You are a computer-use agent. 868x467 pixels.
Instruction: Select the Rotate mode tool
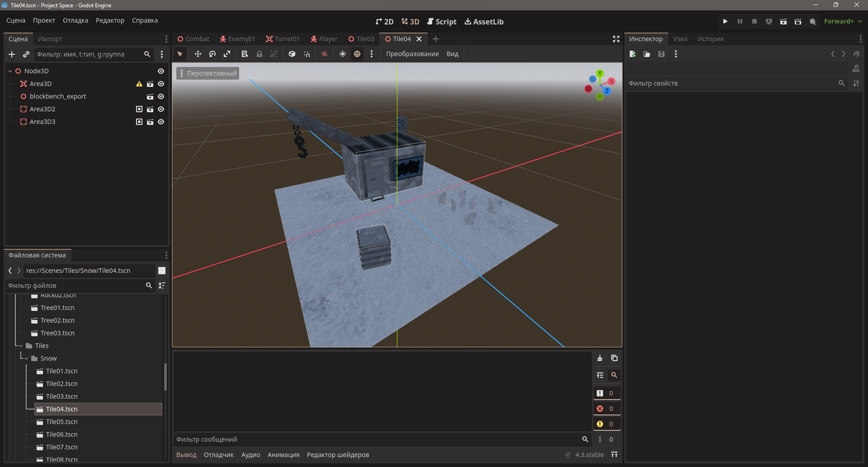coord(212,54)
